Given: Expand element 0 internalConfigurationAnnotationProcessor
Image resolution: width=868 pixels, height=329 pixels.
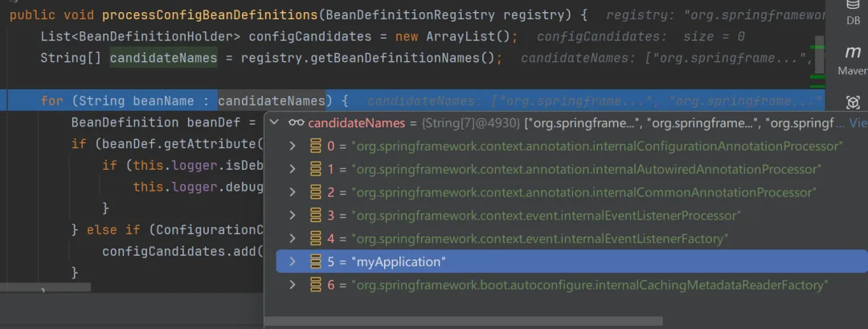Looking at the screenshot, I should click(293, 146).
